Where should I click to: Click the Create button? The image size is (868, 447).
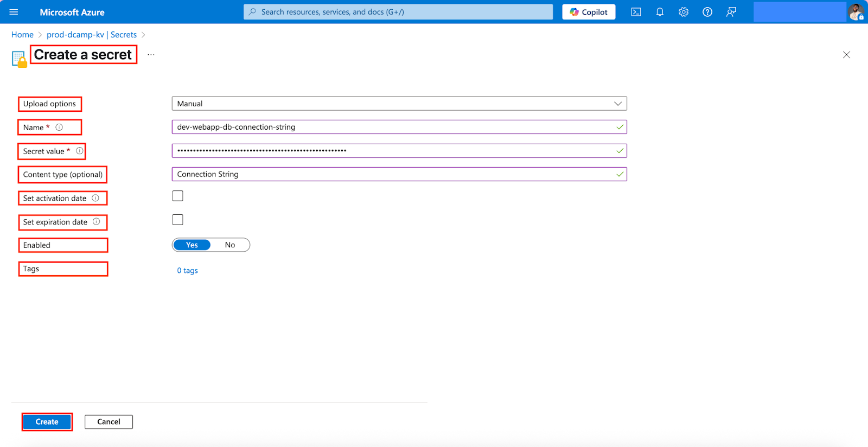pos(47,422)
